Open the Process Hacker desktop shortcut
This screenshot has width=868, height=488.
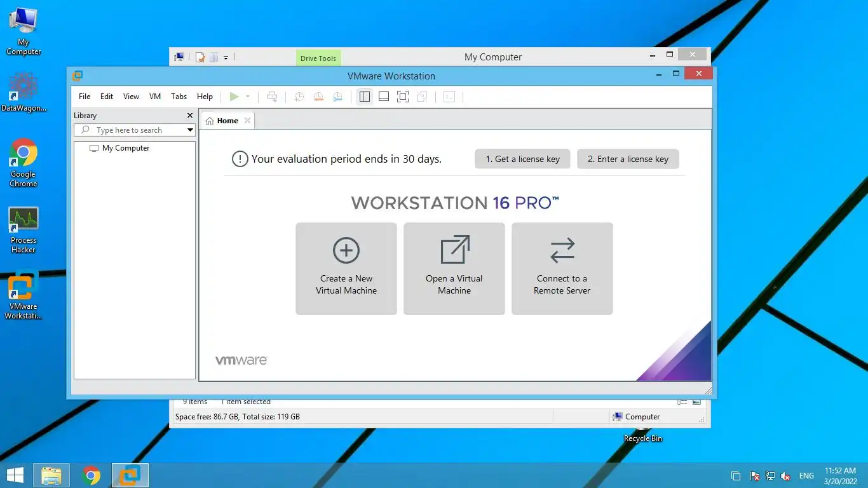tap(24, 230)
